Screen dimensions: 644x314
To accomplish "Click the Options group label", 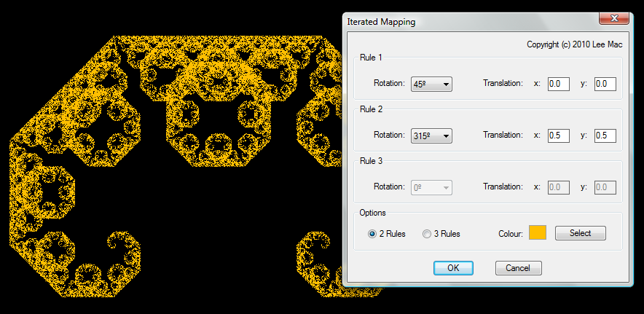I will [372, 213].
